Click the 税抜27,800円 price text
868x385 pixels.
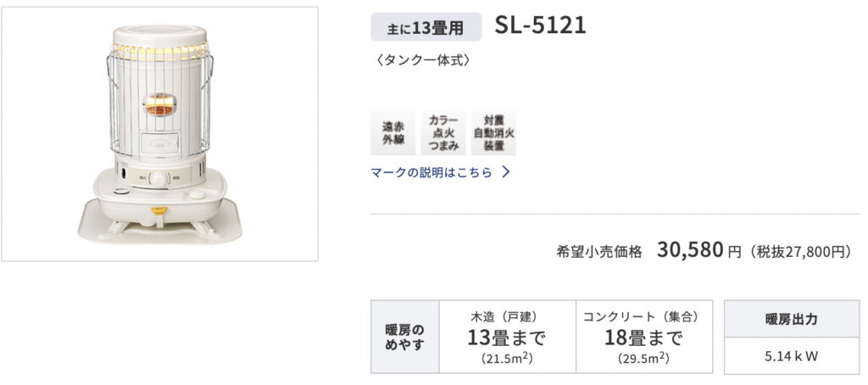[x=798, y=252]
